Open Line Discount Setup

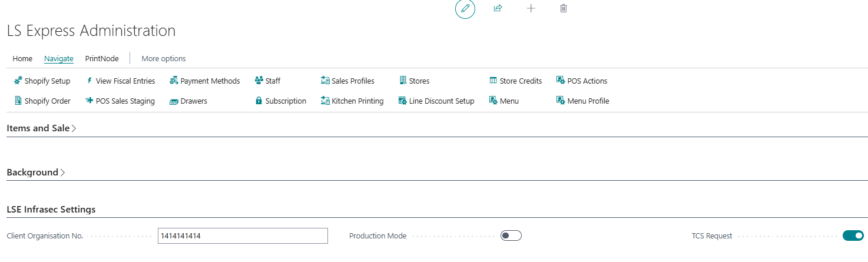[x=436, y=101]
